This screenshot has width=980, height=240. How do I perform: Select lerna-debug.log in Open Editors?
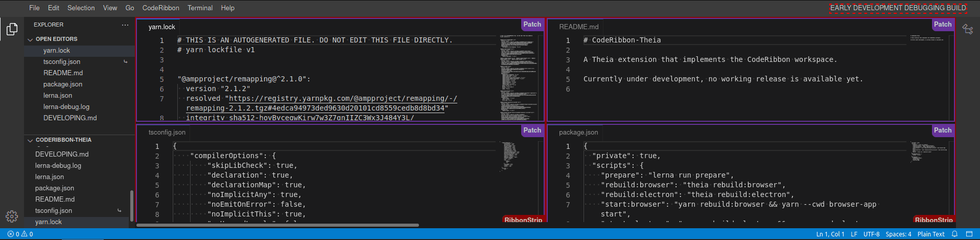click(x=79, y=107)
